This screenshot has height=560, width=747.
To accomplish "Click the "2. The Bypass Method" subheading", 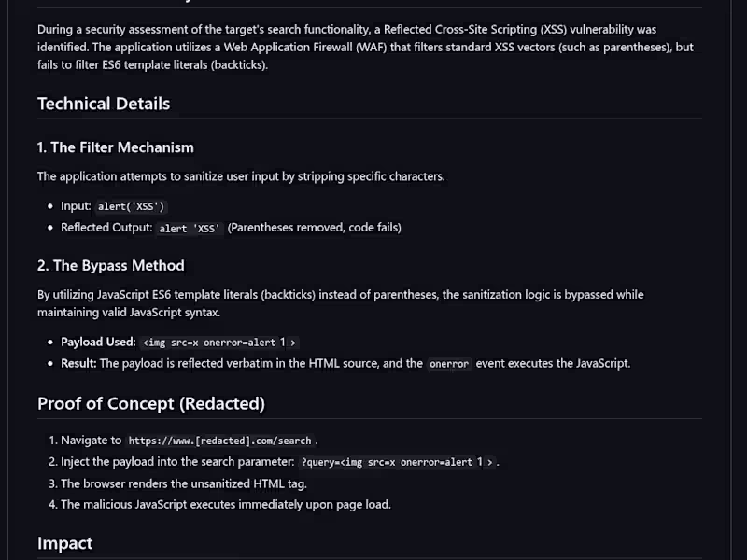I will [111, 266].
